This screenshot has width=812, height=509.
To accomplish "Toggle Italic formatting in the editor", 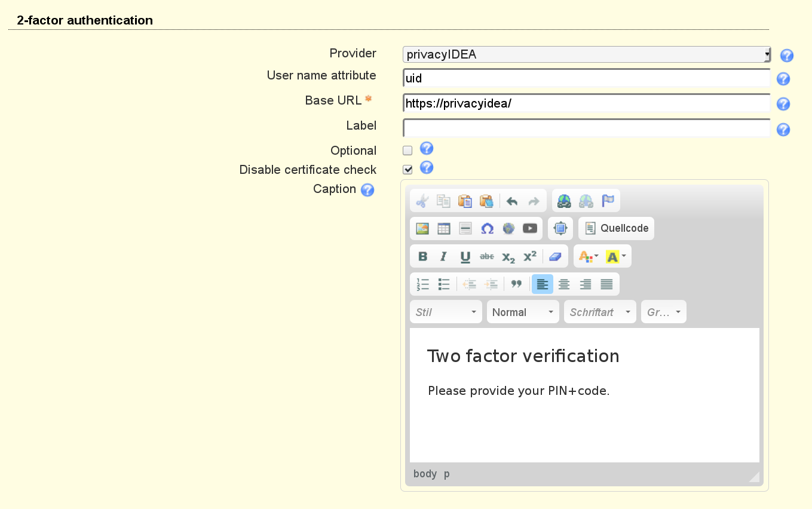I will pos(443,256).
